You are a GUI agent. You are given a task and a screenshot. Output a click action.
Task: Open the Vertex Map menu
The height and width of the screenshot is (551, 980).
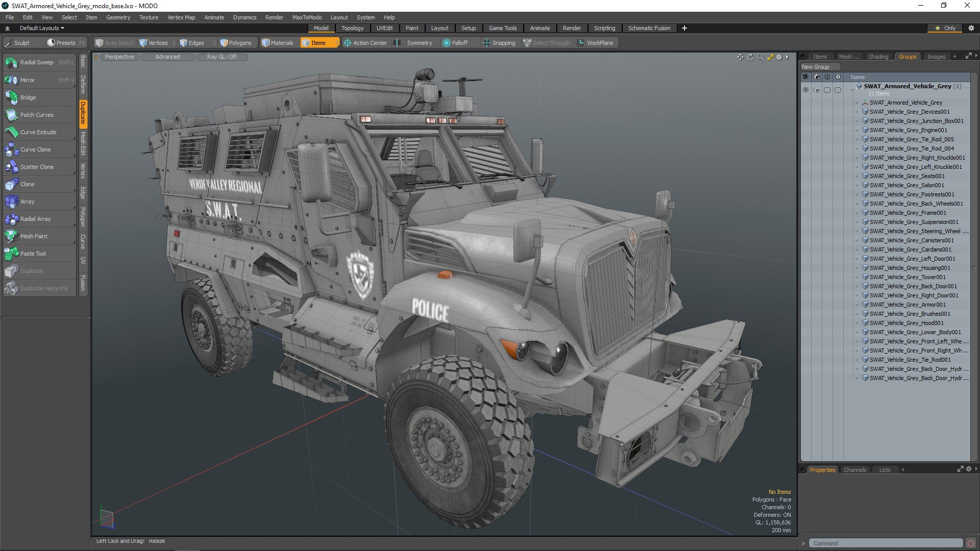click(x=181, y=17)
